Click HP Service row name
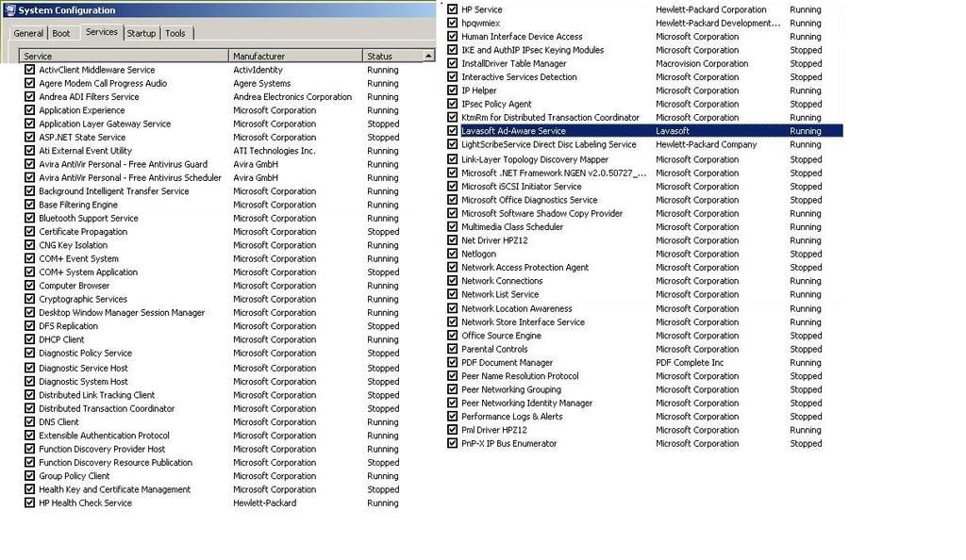This screenshot has height=560, width=966. click(x=482, y=9)
